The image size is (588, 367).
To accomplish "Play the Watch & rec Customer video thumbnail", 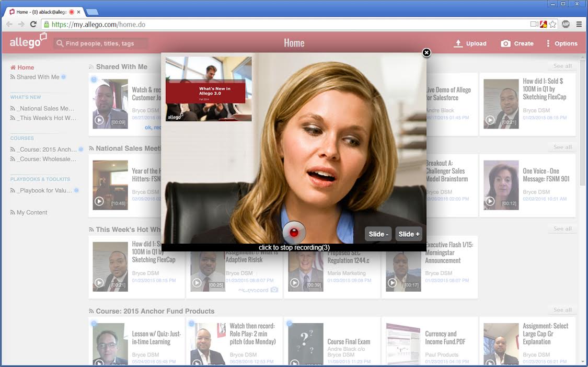I will (x=110, y=104).
